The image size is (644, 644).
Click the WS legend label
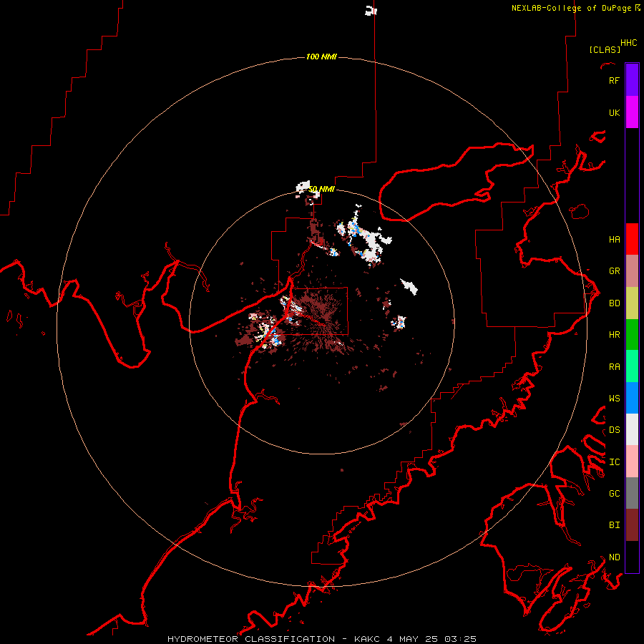tap(614, 399)
